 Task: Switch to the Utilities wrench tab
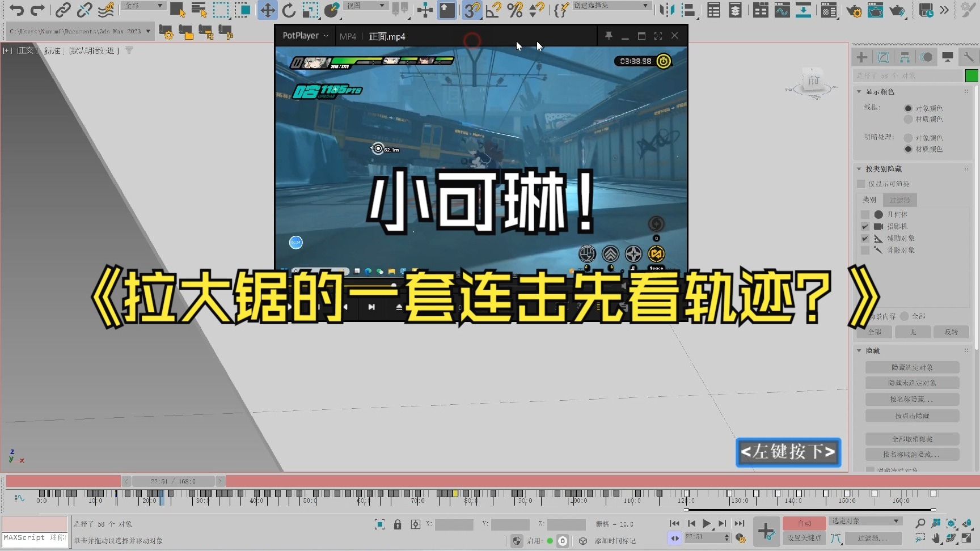(969, 57)
